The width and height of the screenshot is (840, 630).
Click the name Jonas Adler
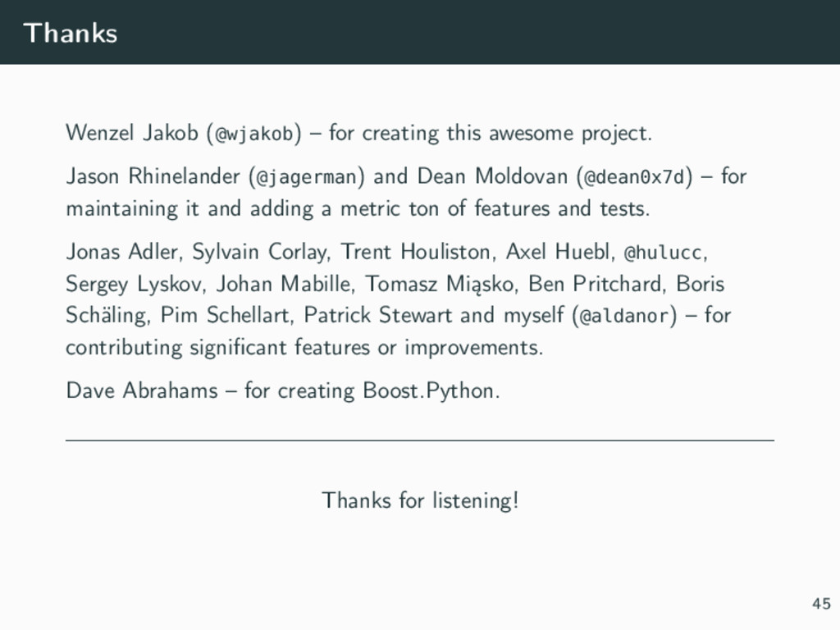click(x=121, y=251)
